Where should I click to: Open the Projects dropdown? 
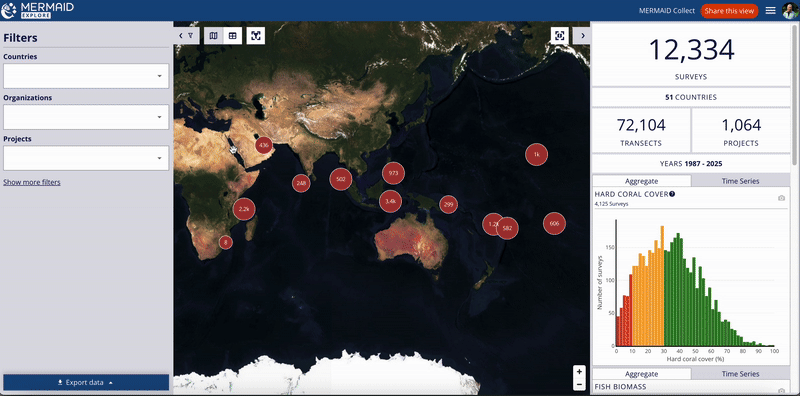86,158
